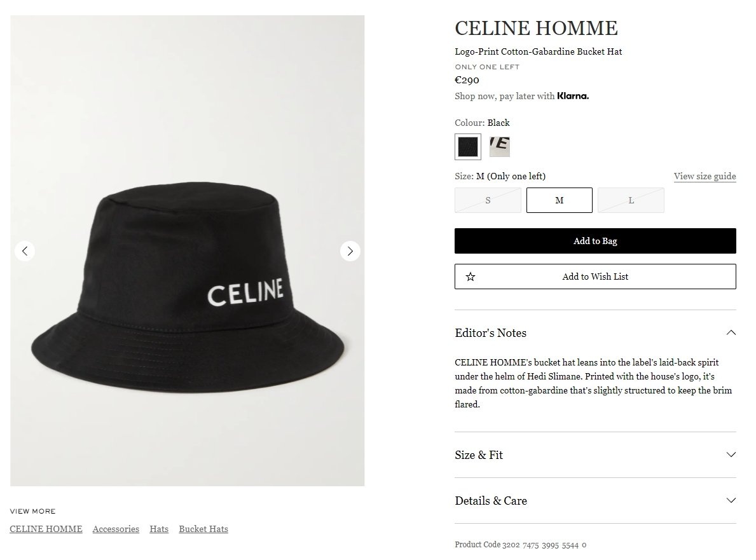
Task: Choose the cream logo colour swatch
Action: pos(500,146)
